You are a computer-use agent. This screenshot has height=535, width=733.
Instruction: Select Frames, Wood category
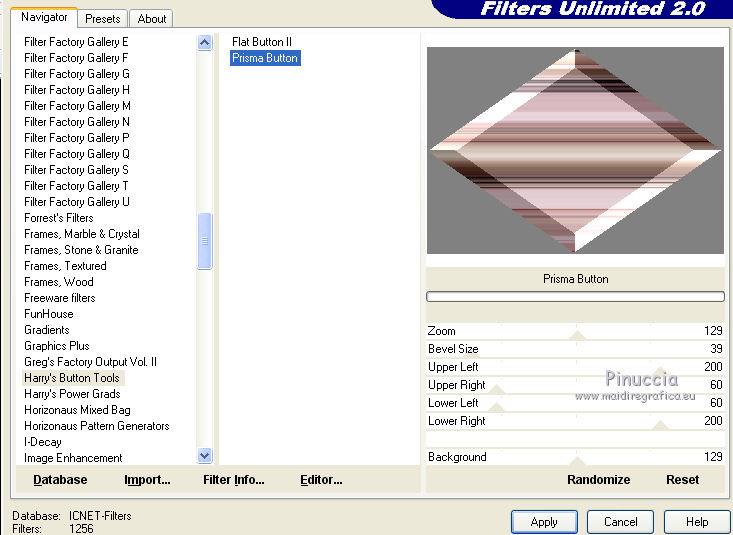click(58, 282)
